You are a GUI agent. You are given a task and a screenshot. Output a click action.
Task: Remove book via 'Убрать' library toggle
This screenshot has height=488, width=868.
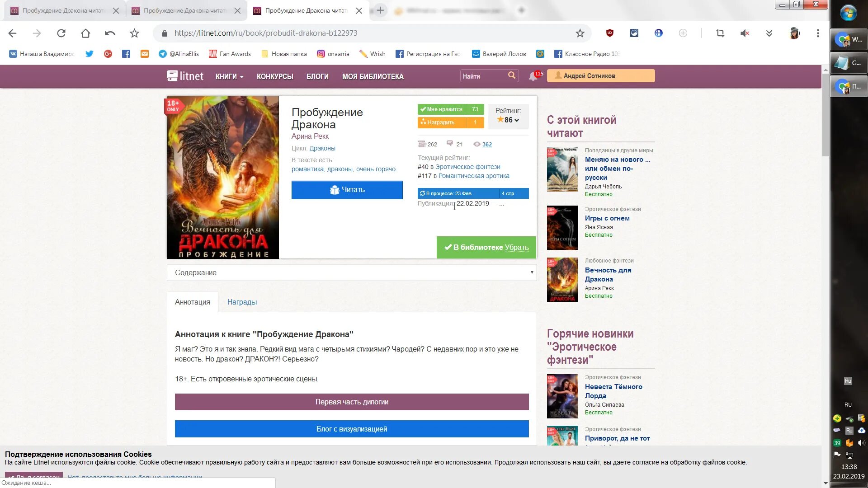pyautogui.click(x=517, y=248)
